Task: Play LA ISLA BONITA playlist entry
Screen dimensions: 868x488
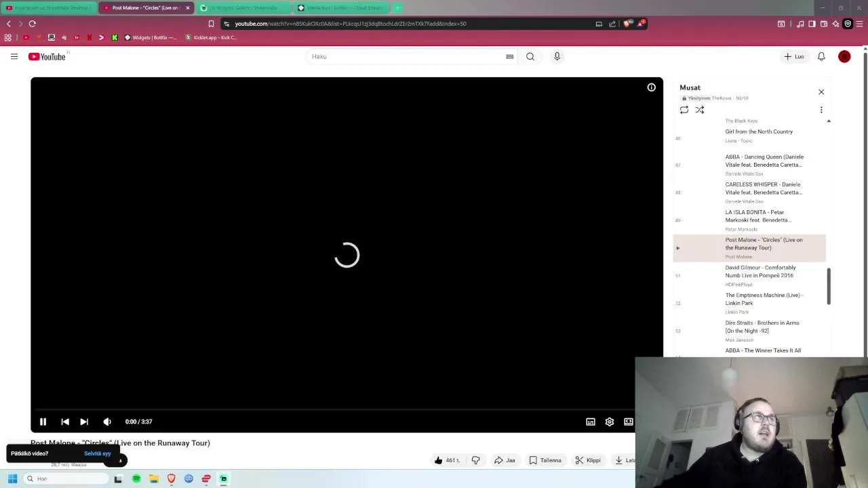Action: [749, 220]
